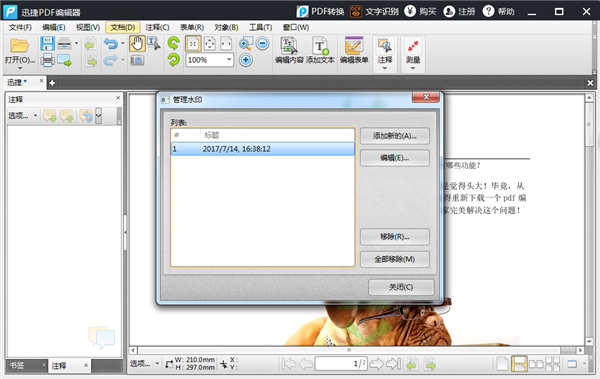The height and width of the screenshot is (379, 600).
Task: Click the send by email icon
Action: pyautogui.click(x=64, y=60)
